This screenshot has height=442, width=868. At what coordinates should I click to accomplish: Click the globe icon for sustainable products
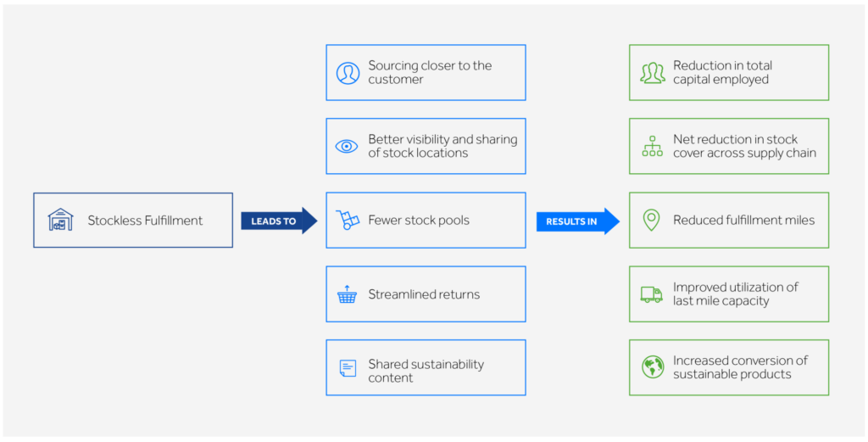652,367
